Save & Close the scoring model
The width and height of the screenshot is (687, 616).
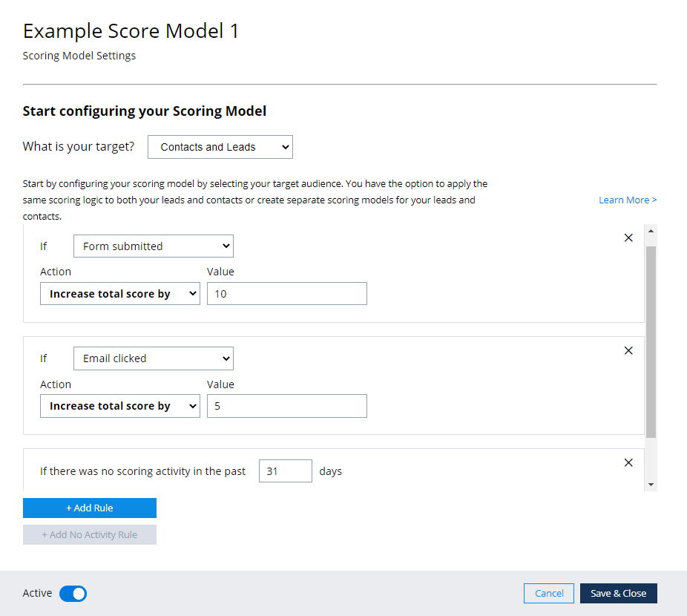point(619,593)
